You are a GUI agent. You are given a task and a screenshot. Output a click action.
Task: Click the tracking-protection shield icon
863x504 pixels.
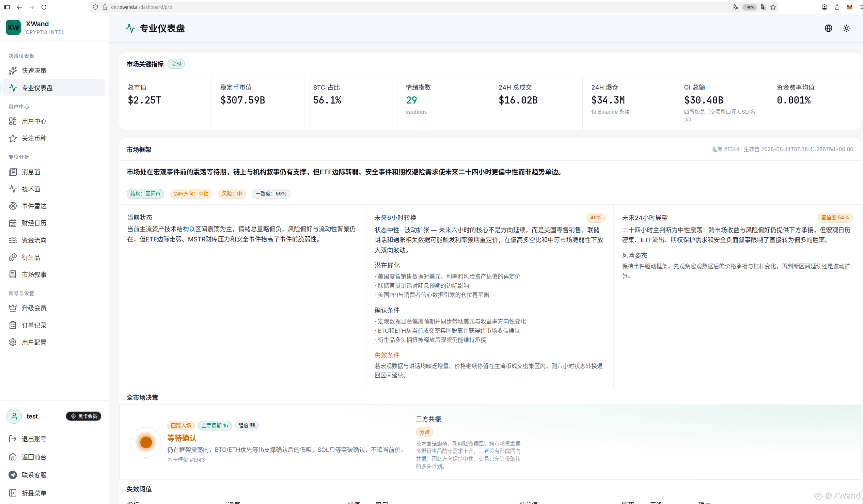96,7
